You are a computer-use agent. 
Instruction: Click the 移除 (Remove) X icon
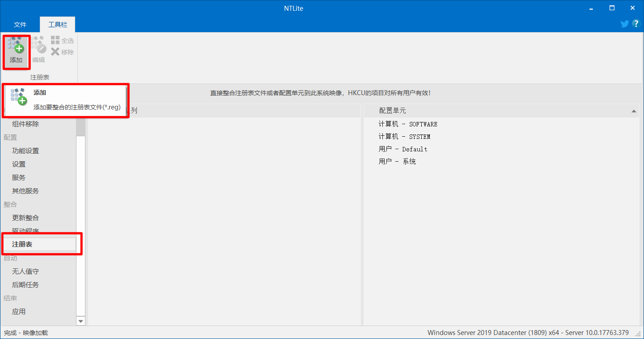point(55,52)
